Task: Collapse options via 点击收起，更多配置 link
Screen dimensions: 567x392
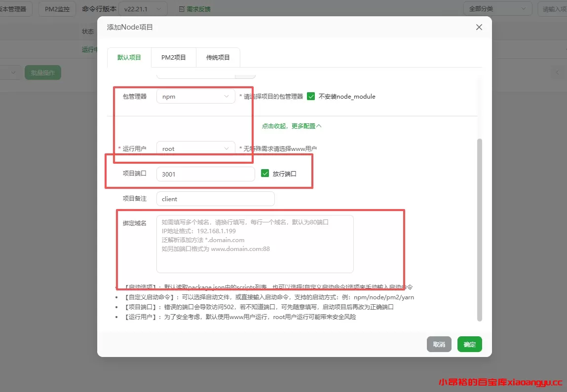Action: 292,126
